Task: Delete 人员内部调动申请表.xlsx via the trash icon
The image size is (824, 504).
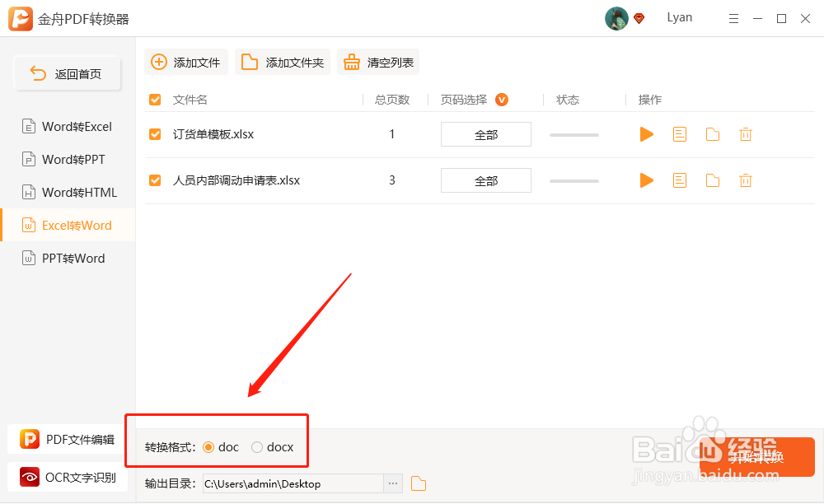Action: [746, 180]
